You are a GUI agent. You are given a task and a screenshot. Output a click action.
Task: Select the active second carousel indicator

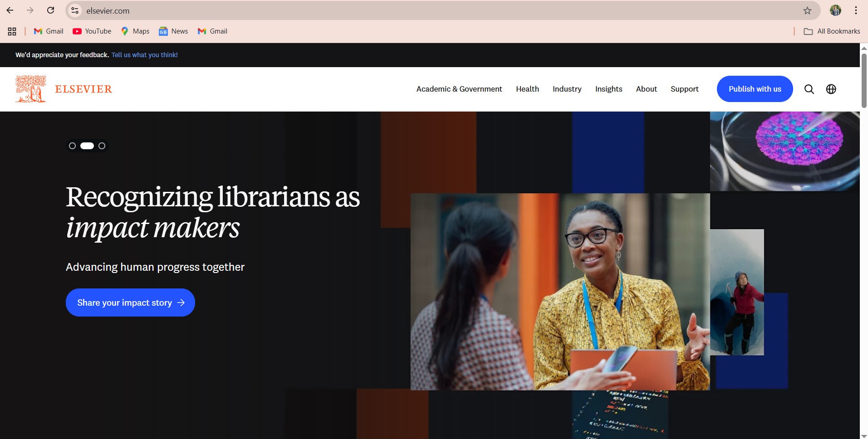pos(87,146)
